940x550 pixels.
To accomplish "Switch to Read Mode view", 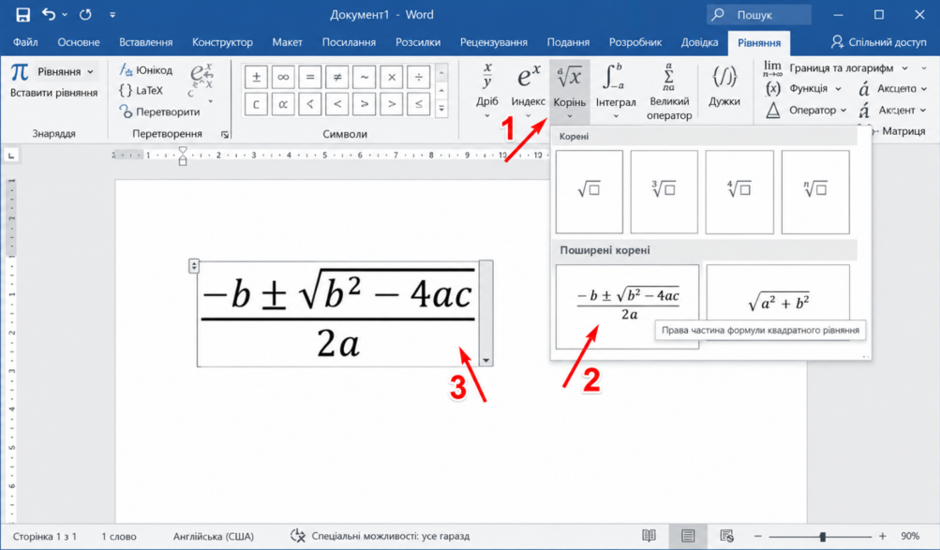I will 649,536.
